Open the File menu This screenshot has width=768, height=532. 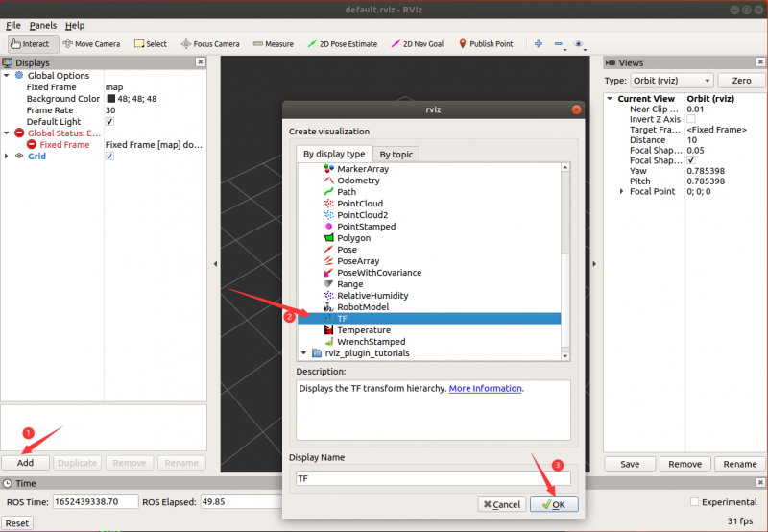pos(13,26)
